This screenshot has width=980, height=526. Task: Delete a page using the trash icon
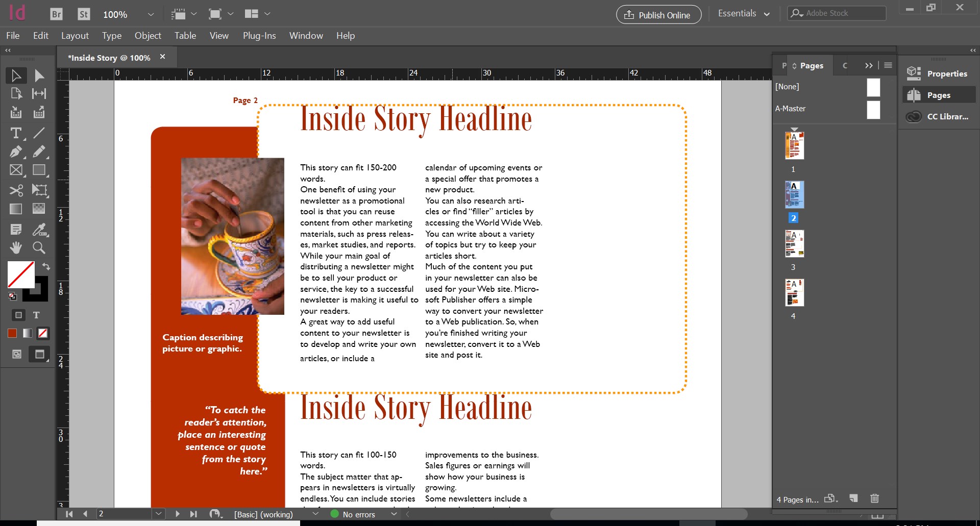pos(874,498)
